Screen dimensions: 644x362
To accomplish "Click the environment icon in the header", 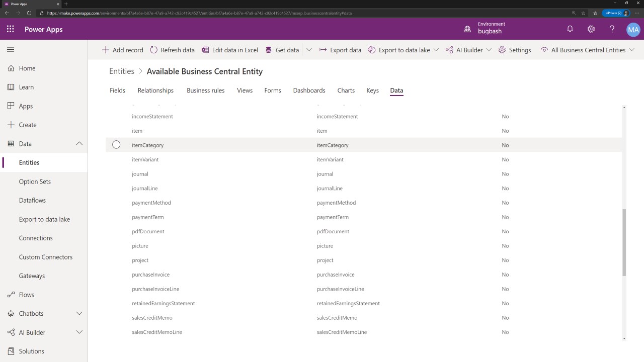I will pyautogui.click(x=467, y=29).
